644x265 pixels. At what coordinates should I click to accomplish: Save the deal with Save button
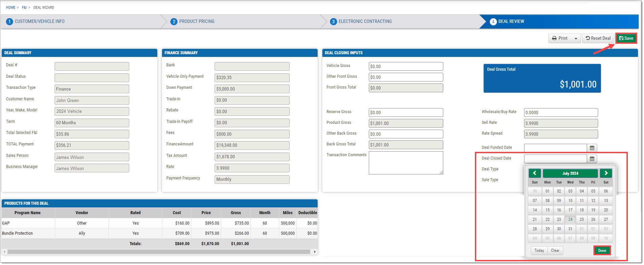tap(626, 38)
